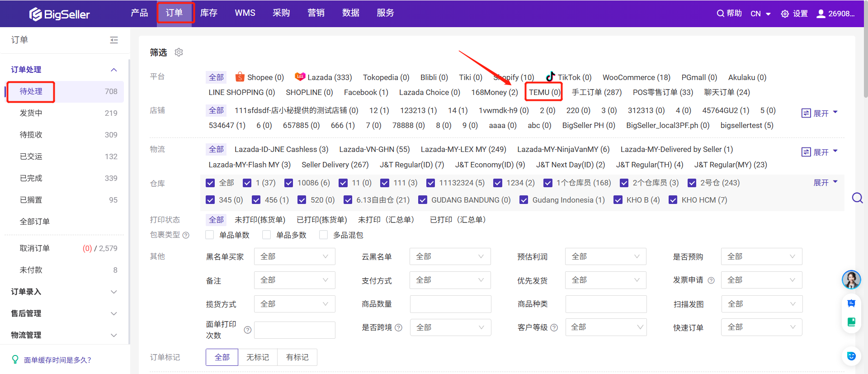
Task: Collapse the order sidebar menu icon
Action: pyautogui.click(x=114, y=40)
